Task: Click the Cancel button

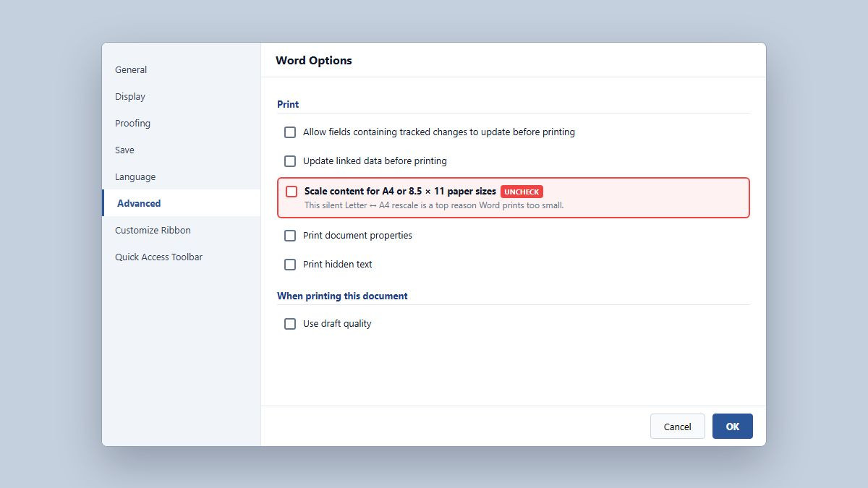Action: pyautogui.click(x=678, y=427)
